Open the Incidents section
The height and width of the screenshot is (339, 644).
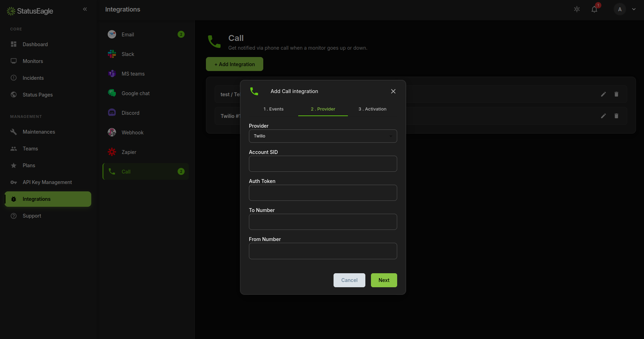click(x=48, y=78)
